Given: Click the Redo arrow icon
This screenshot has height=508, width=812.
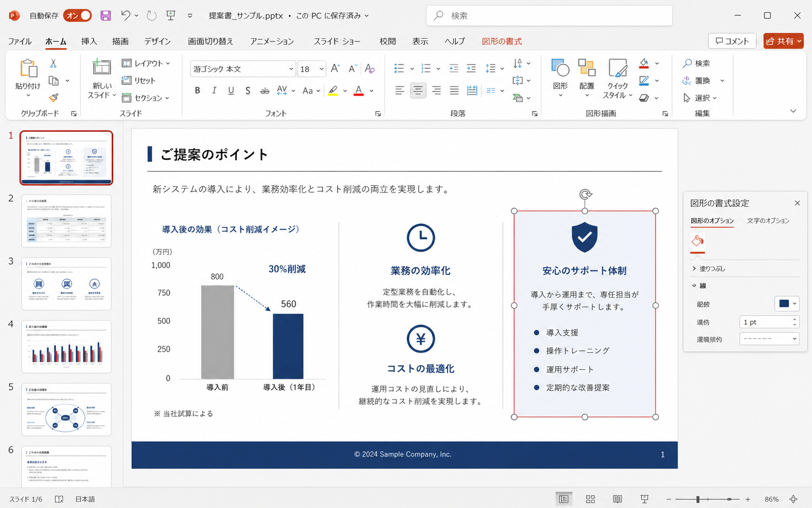Looking at the screenshot, I should click(x=152, y=15).
